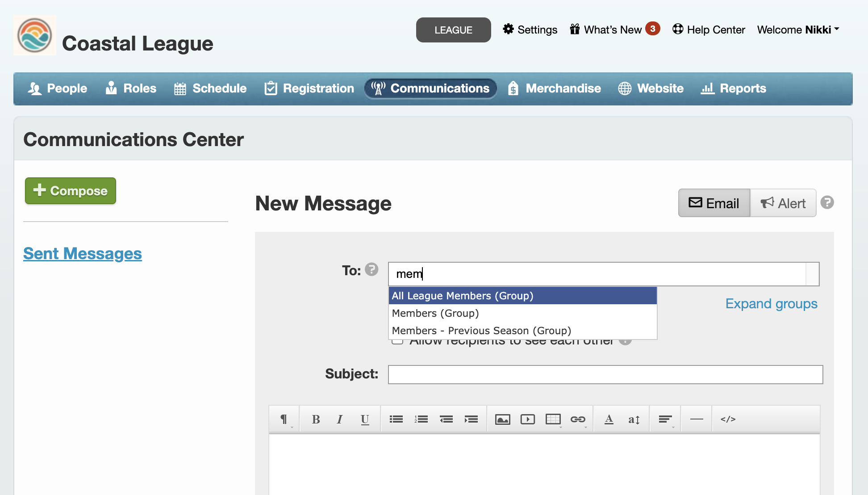Click the indent icon

click(x=471, y=419)
